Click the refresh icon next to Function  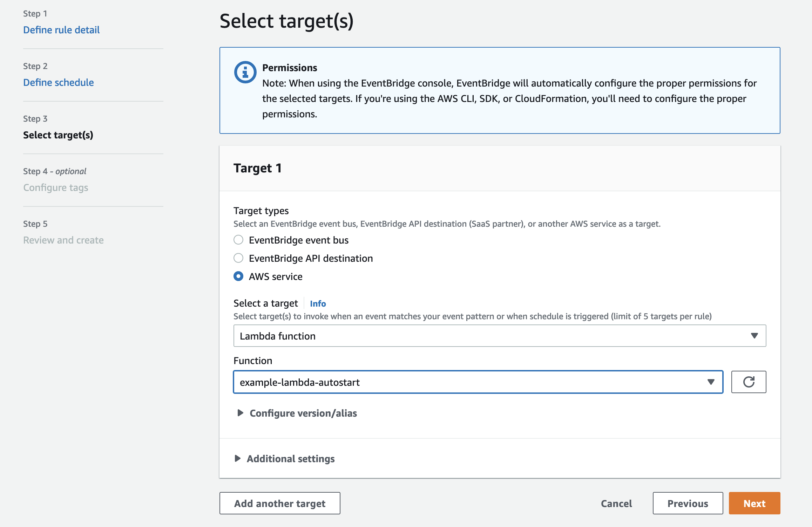(749, 382)
